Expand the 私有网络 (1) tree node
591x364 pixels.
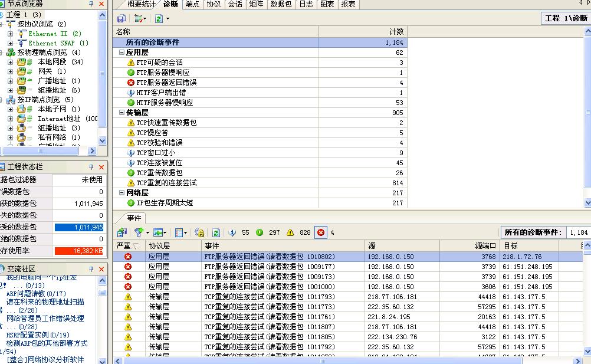[10, 137]
